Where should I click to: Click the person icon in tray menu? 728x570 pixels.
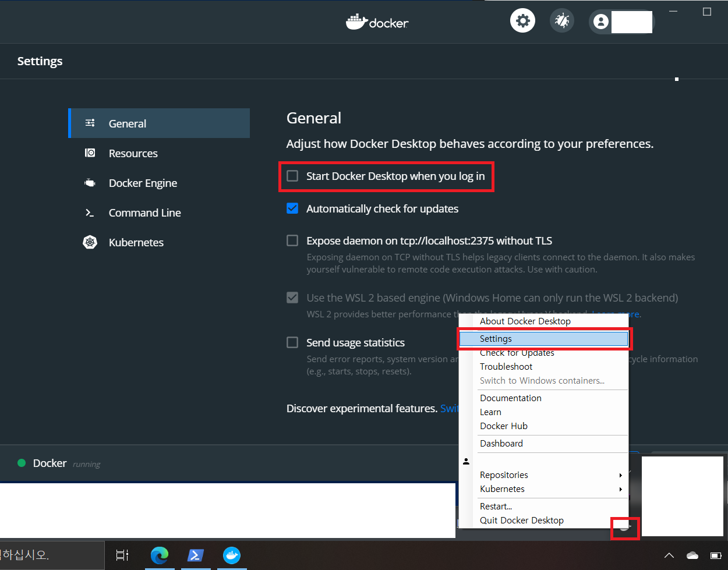click(466, 461)
